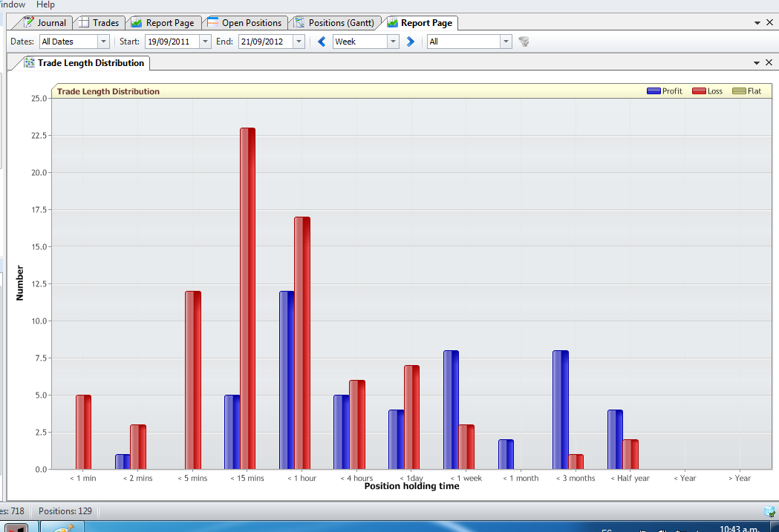This screenshot has height=532, width=779.
Task: Expand the chart panel tab list arrow
Action: (757, 63)
